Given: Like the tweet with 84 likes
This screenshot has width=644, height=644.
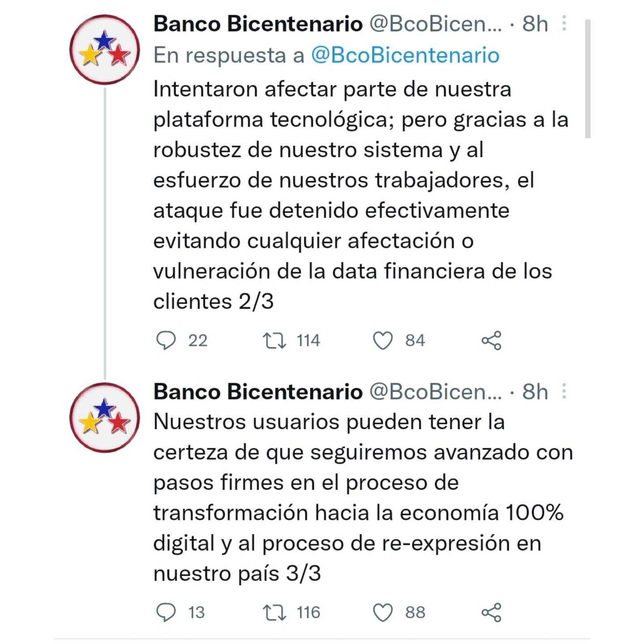Looking at the screenshot, I should tap(383, 341).
